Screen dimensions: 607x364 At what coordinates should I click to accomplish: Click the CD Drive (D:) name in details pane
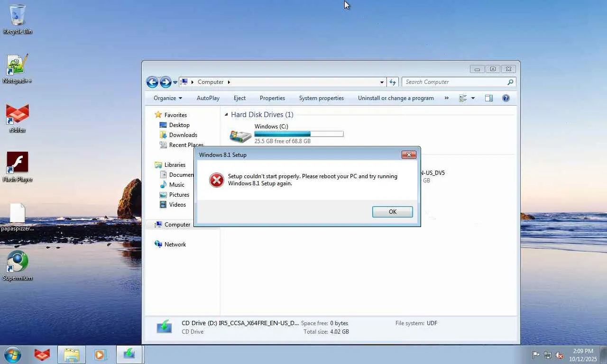click(x=240, y=323)
